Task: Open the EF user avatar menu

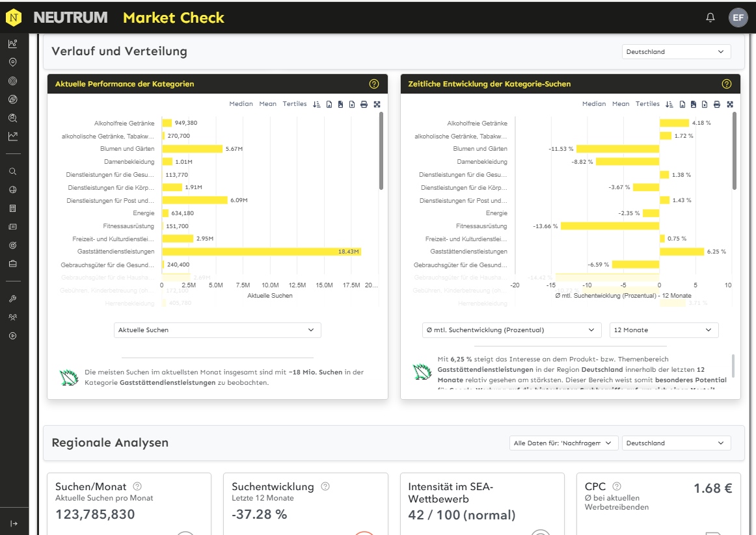Action: click(738, 18)
